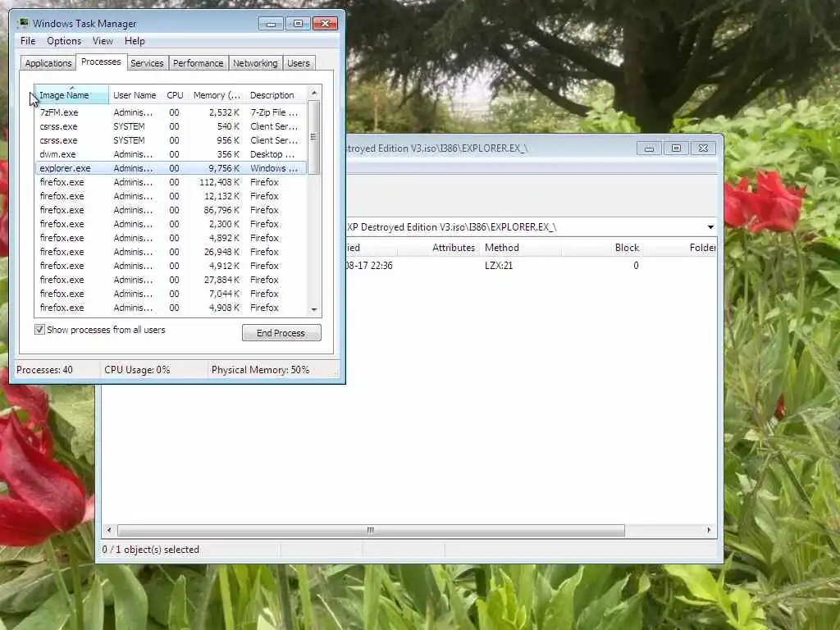840x630 pixels.
Task: Select the dwm.exe process row
Action: click(171, 154)
